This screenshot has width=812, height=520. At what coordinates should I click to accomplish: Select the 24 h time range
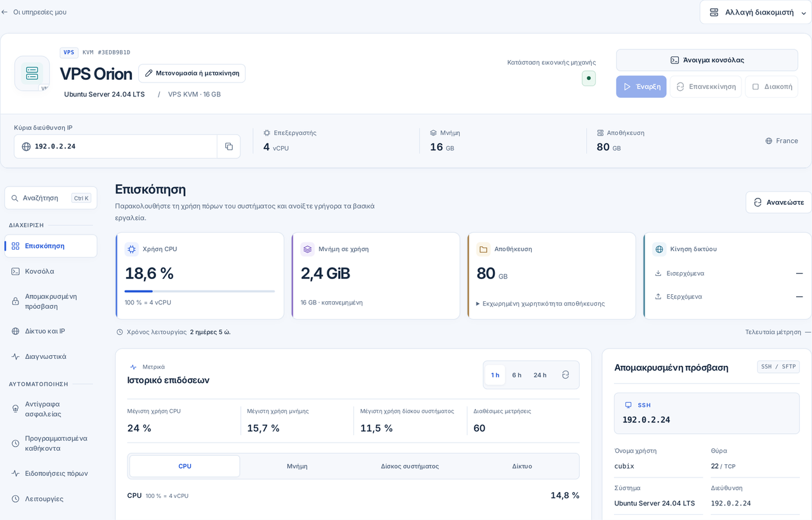coord(540,375)
